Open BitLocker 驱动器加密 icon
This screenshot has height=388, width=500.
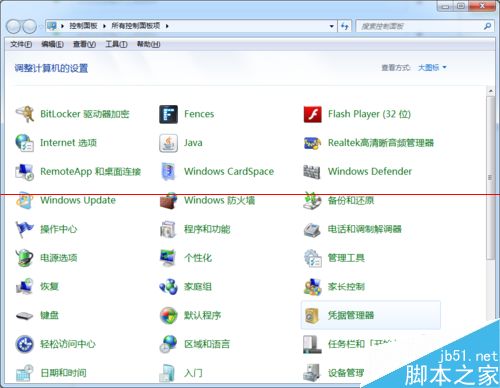[25, 114]
